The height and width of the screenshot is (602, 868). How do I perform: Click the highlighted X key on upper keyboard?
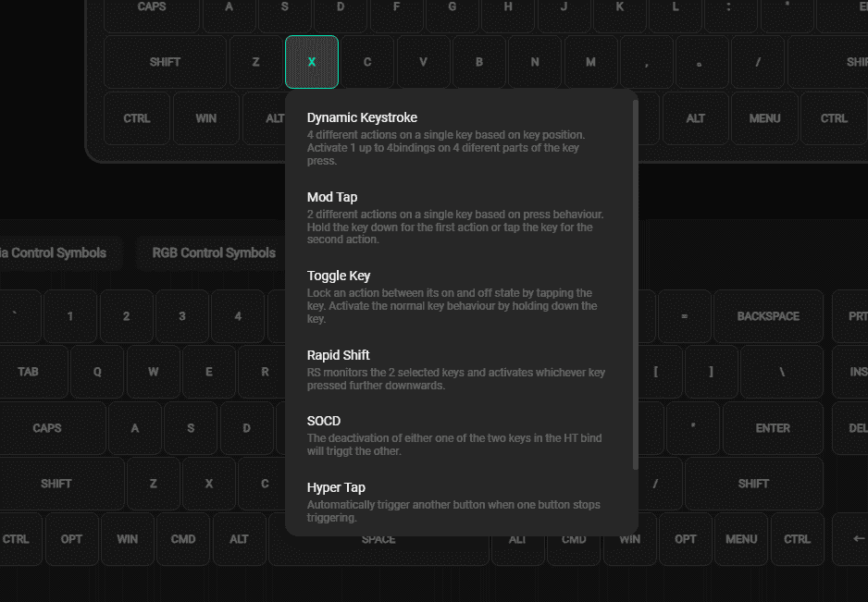pos(312,62)
